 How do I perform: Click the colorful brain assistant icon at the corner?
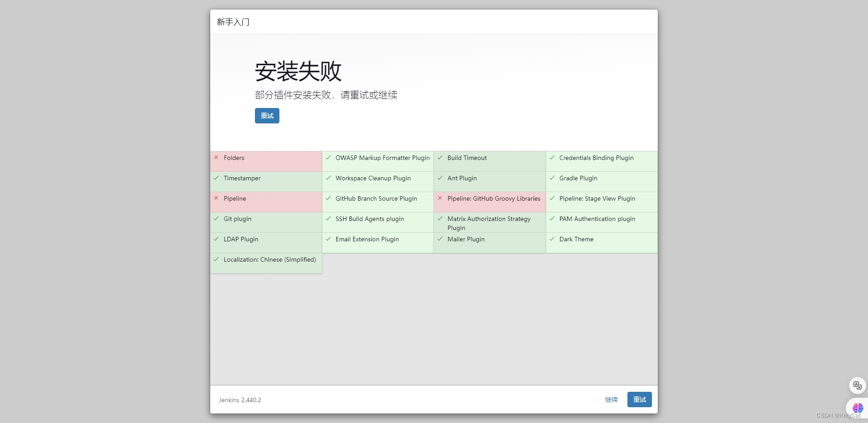(858, 408)
